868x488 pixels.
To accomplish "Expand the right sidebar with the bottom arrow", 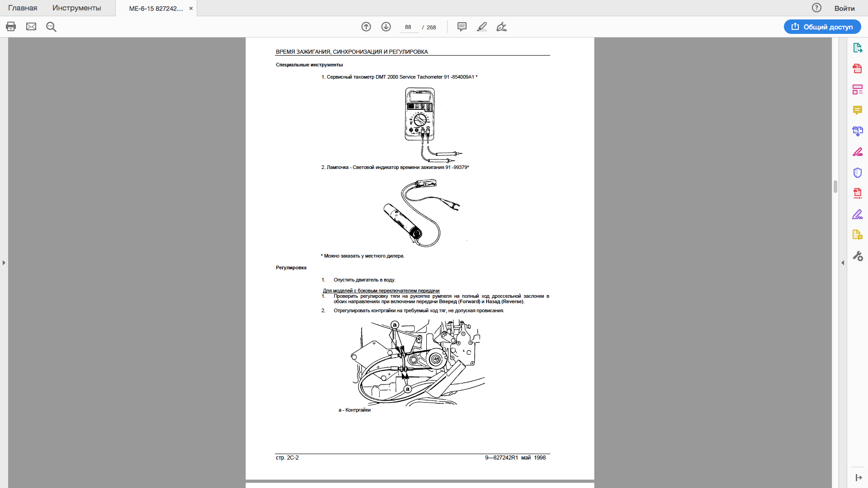I will click(x=858, y=478).
